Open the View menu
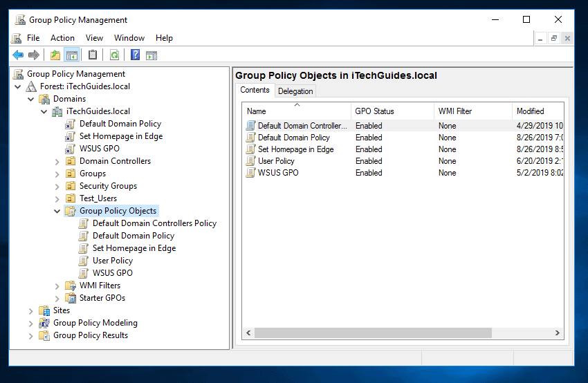This screenshot has width=588, height=383. pos(94,38)
